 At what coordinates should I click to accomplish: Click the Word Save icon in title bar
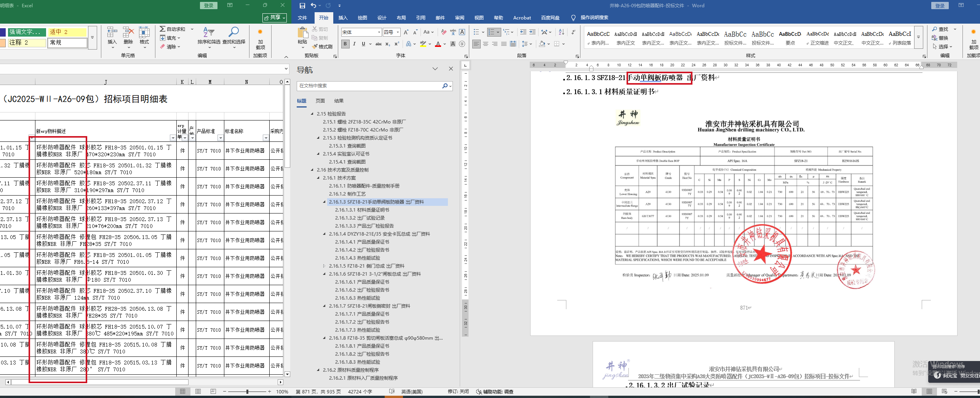coord(302,6)
